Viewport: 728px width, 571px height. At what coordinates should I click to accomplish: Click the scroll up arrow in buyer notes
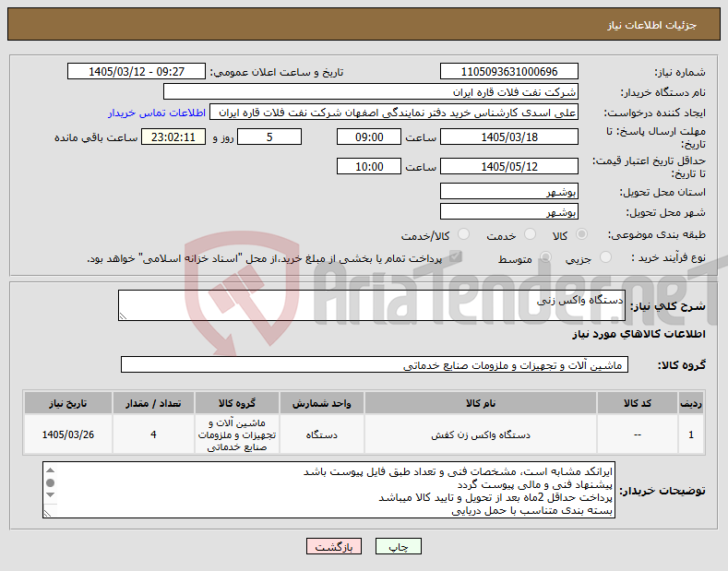(x=51, y=470)
